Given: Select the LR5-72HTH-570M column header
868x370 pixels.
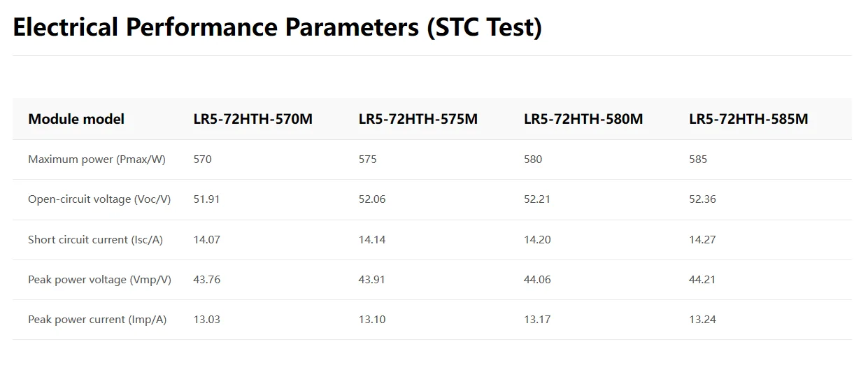Looking at the screenshot, I should (x=252, y=119).
